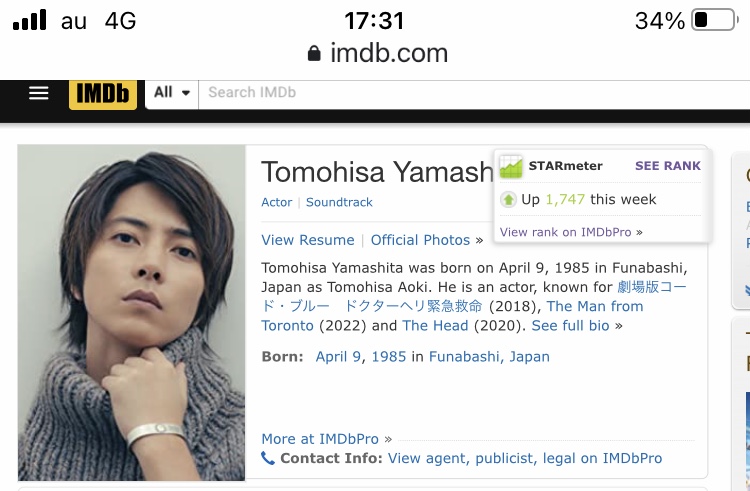The image size is (750, 491).
Task: Select the Actor filmography link
Action: (276, 202)
